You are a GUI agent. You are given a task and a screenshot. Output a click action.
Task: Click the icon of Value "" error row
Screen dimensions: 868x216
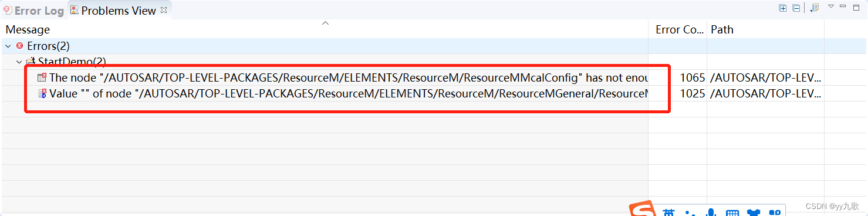42,93
